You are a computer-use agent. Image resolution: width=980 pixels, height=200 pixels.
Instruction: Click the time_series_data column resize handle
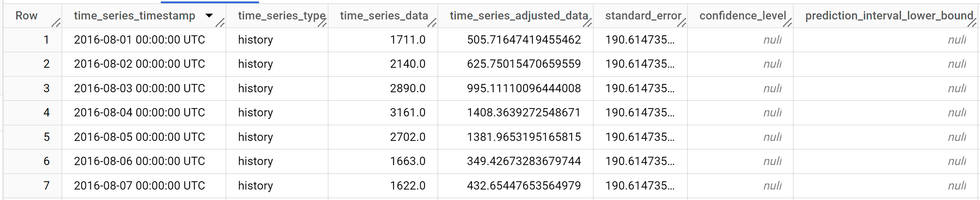click(x=432, y=23)
